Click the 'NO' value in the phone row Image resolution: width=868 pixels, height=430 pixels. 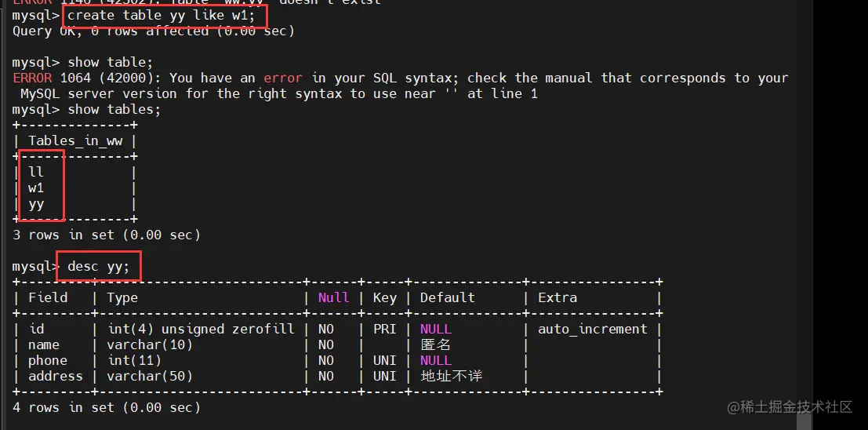click(x=326, y=361)
